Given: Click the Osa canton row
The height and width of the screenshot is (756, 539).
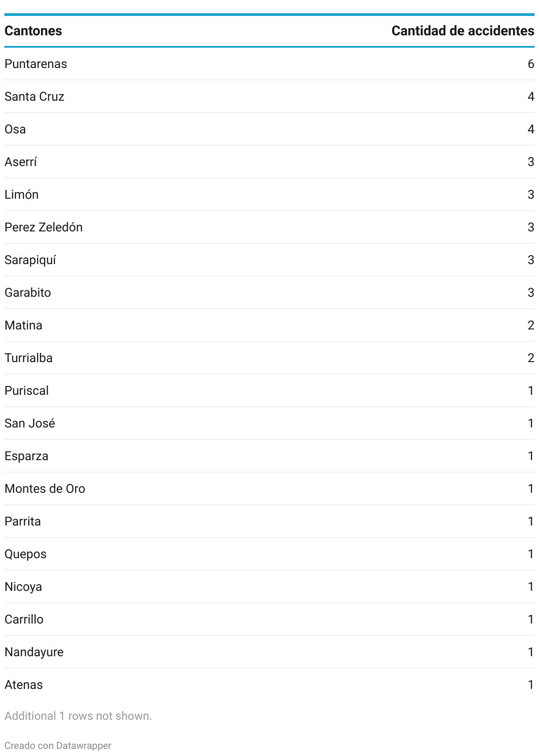Looking at the screenshot, I should (x=269, y=129).
